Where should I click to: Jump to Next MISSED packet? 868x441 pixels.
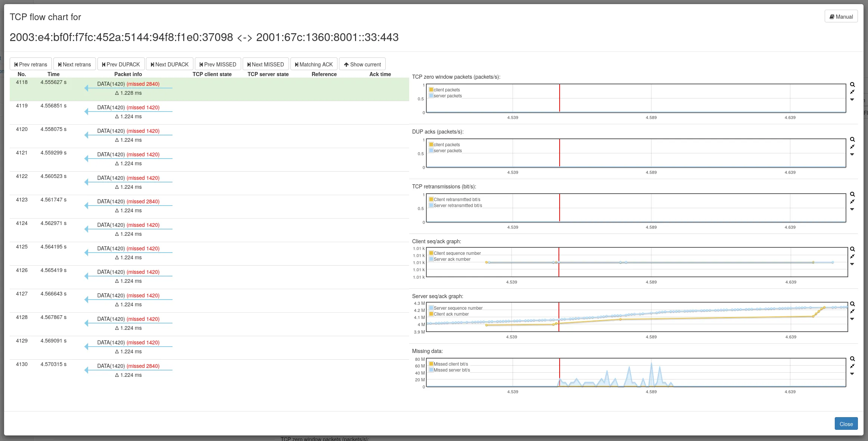pyautogui.click(x=265, y=64)
